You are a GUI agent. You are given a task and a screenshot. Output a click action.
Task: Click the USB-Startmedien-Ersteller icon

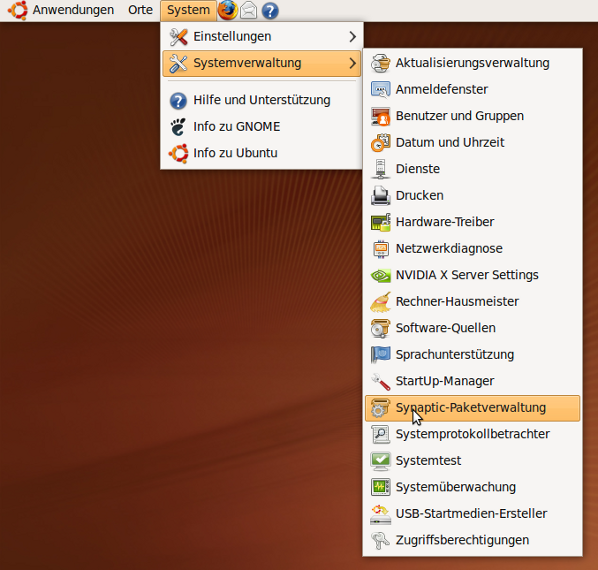click(x=380, y=514)
